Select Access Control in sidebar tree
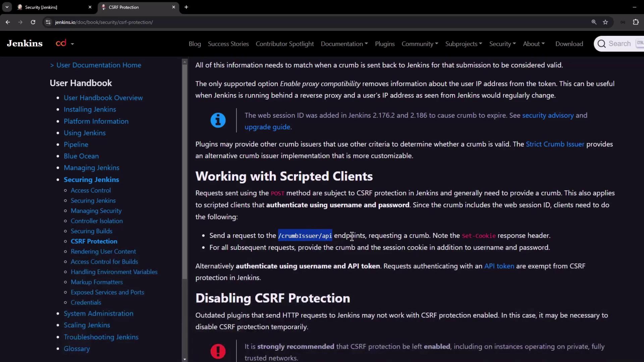The image size is (644, 362). point(91,190)
